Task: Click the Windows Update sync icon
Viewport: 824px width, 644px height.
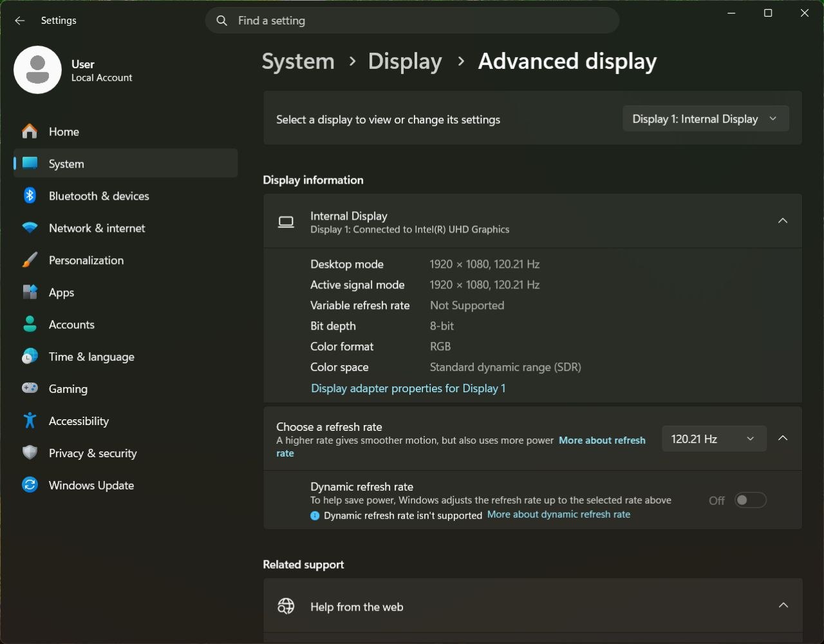Action: point(30,485)
